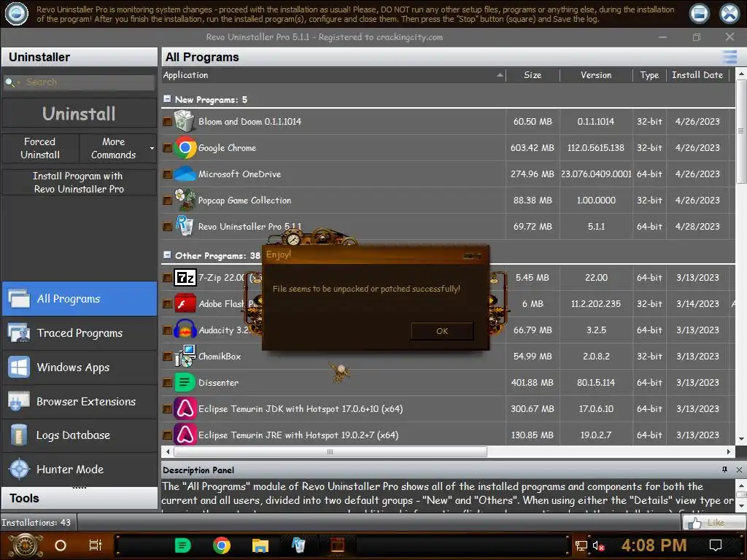Tick the Bloom and Doom checkbox
Viewport: 747px width, 560px height.
pyautogui.click(x=167, y=122)
